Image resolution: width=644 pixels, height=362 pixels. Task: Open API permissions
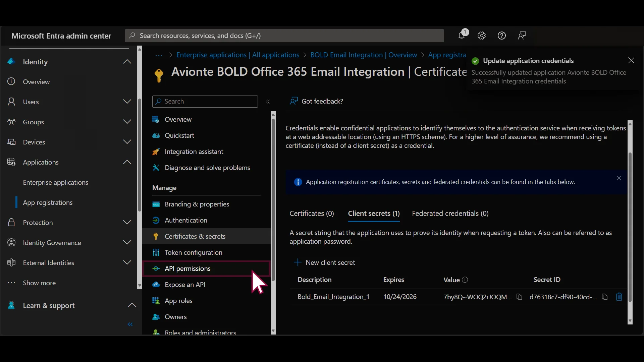(206, 269)
